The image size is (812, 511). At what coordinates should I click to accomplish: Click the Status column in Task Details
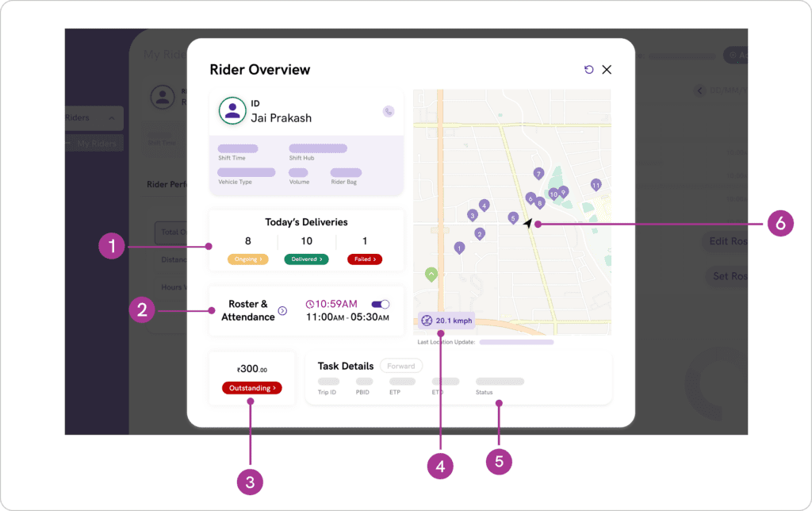(485, 392)
